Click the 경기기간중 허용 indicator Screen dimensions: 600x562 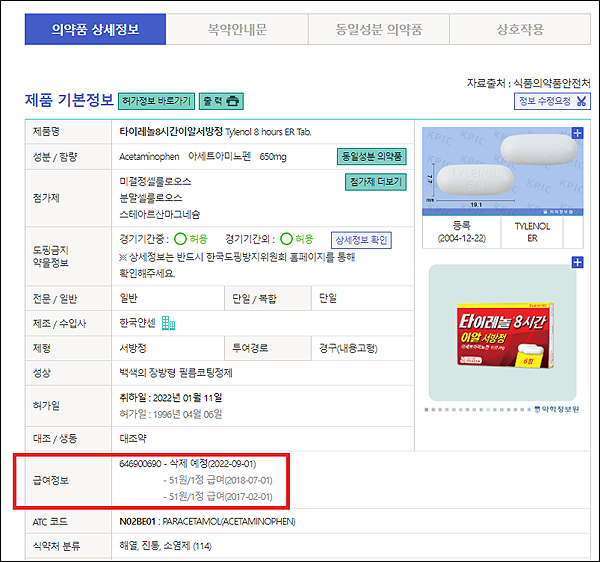pyautogui.click(x=191, y=239)
